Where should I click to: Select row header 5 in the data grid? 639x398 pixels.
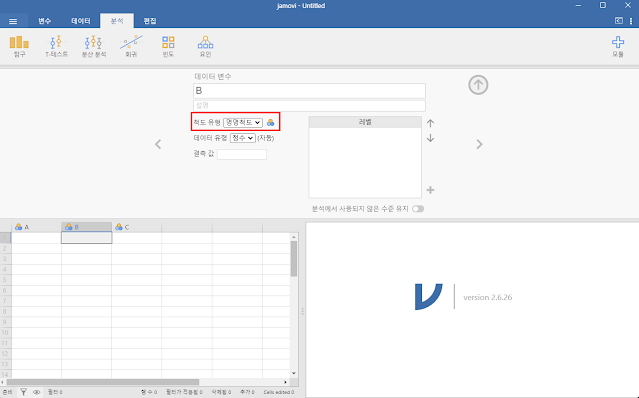click(5, 280)
